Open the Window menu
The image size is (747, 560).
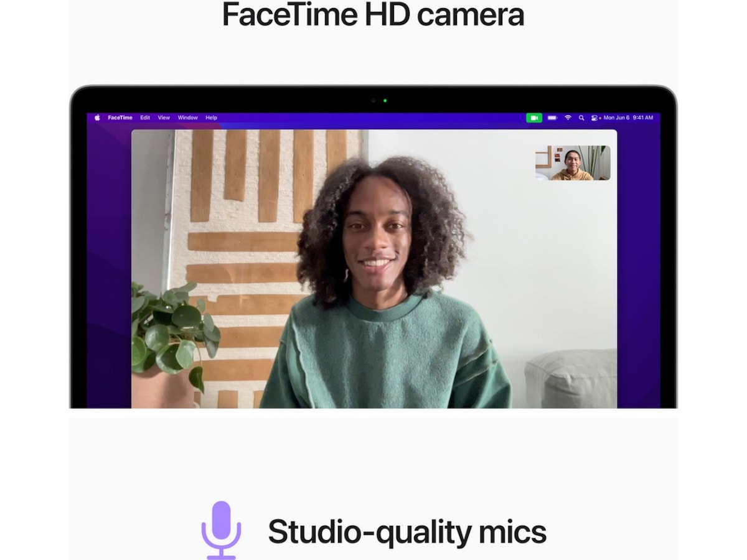187,118
